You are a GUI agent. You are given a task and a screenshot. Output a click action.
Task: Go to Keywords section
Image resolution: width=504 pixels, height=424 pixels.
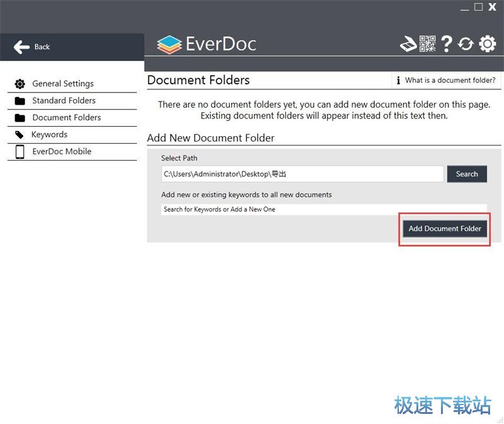72,135
